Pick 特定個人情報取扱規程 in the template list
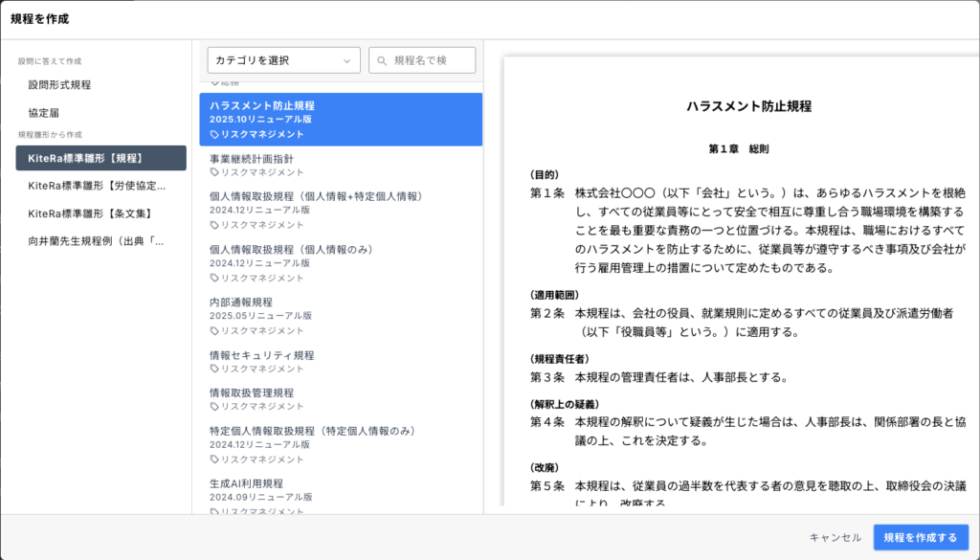980x560 pixels. point(311,431)
